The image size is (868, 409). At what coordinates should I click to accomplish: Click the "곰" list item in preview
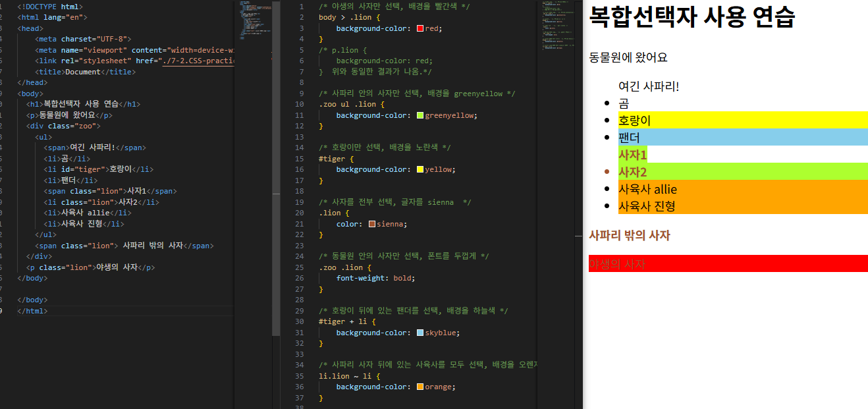click(x=624, y=103)
